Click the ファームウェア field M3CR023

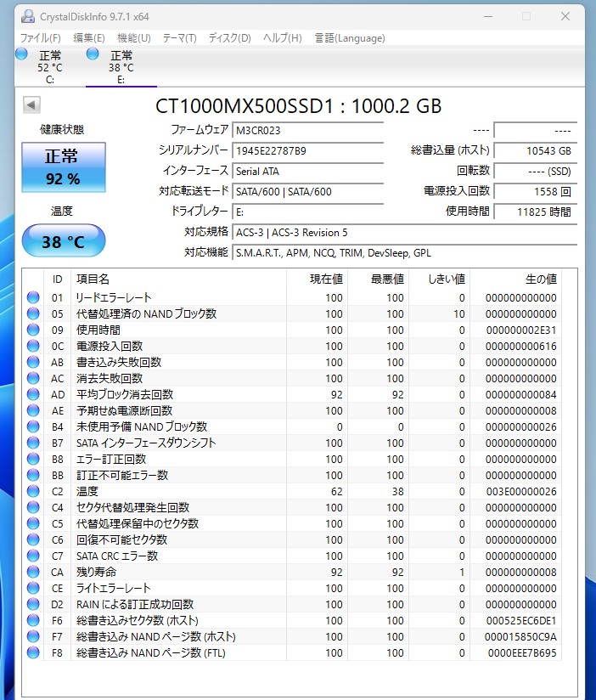click(308, 130)
